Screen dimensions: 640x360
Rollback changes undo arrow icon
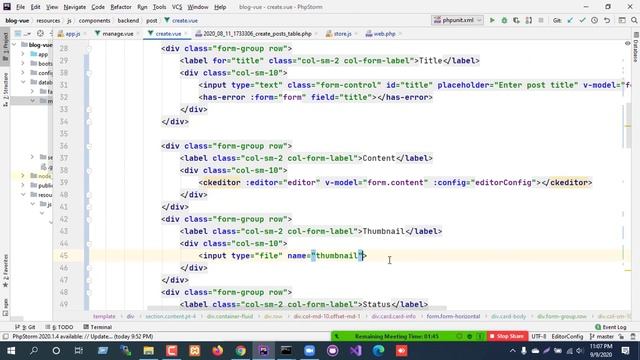coord(607,20)
